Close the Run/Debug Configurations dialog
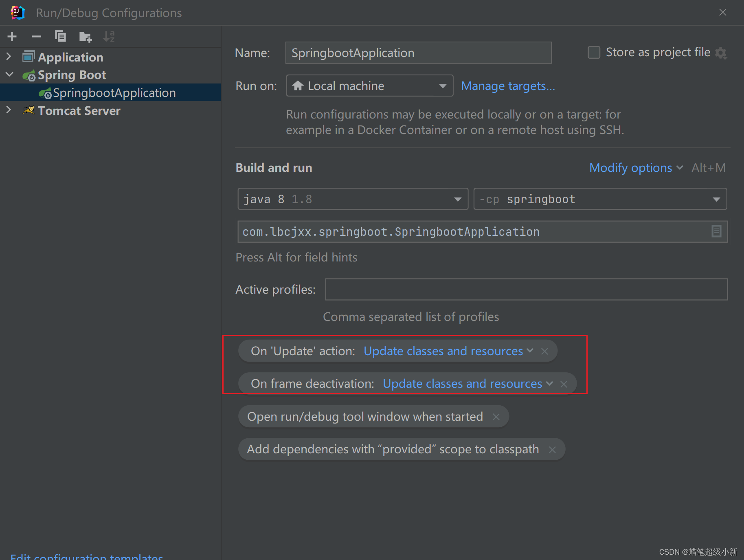This screenshot has height=560, width=744. coord(723,13)
